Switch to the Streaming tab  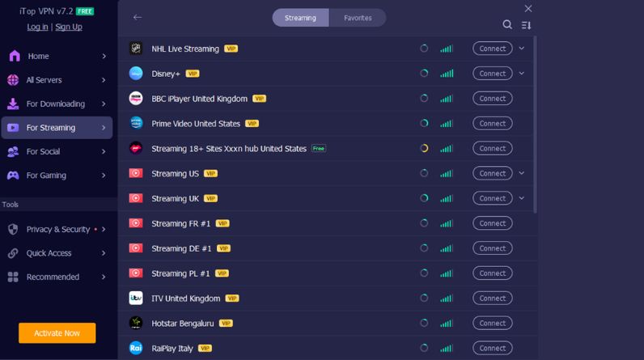pyautogui.click(x=300, y=18)
